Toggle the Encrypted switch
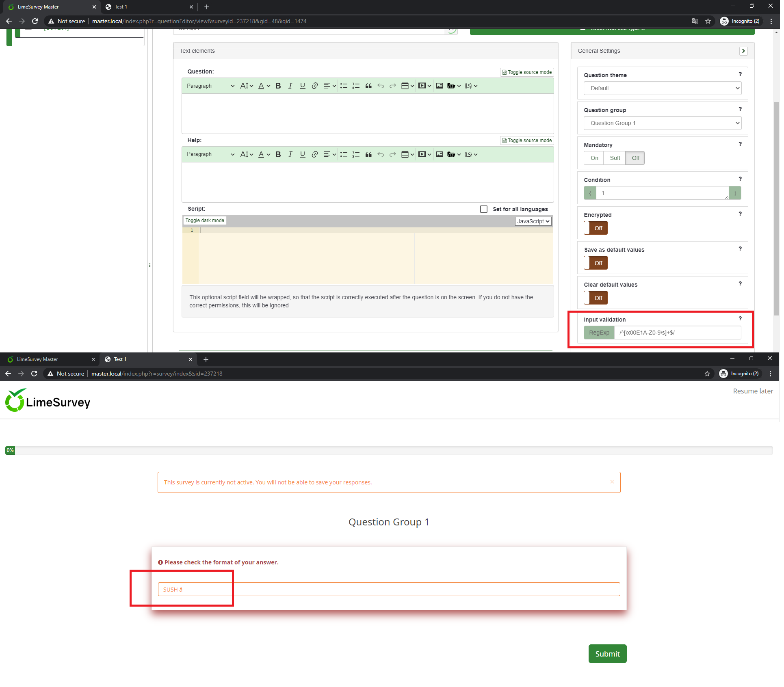Viewport: 784px width, 687px height. [596, 228]
